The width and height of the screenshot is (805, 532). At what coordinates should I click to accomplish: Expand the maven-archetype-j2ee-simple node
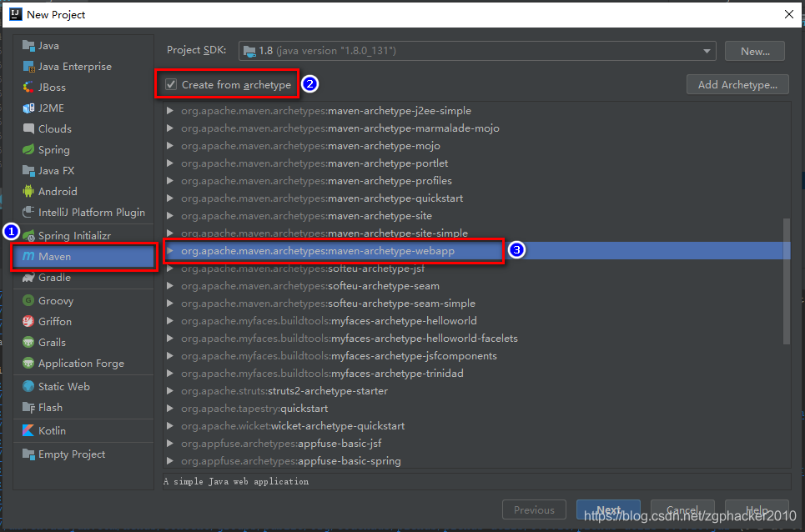(x=170, y=111)
